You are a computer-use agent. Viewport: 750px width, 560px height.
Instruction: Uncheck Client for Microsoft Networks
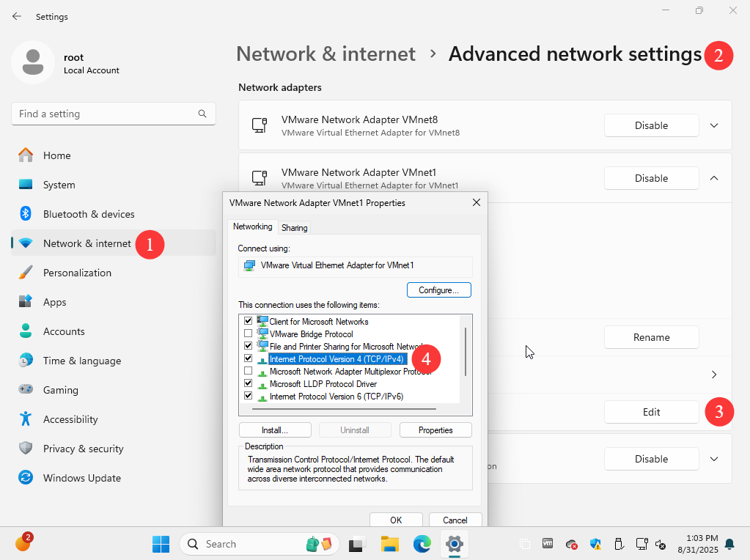click(x=249, y=321)
